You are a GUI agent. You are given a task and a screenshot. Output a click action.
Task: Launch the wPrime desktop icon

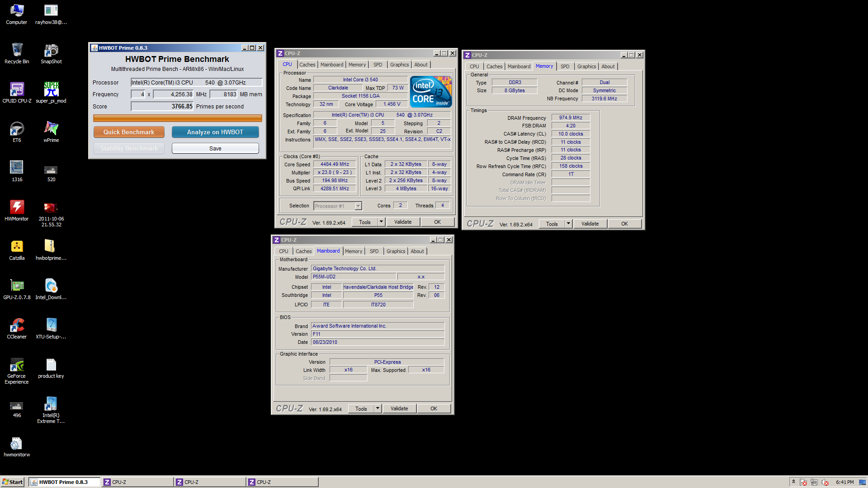pyautogui.click(x=51, y=132)
